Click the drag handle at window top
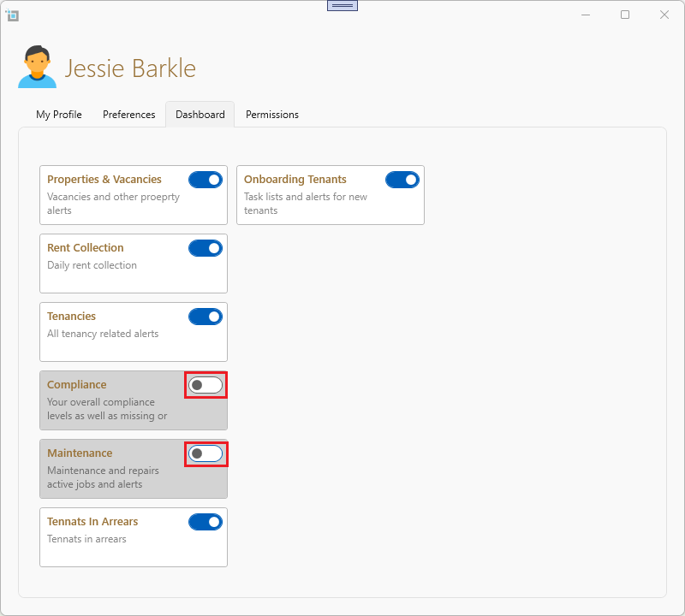This screenshot has height=616, width=685. pyautogui.click(x=342, y=6)
